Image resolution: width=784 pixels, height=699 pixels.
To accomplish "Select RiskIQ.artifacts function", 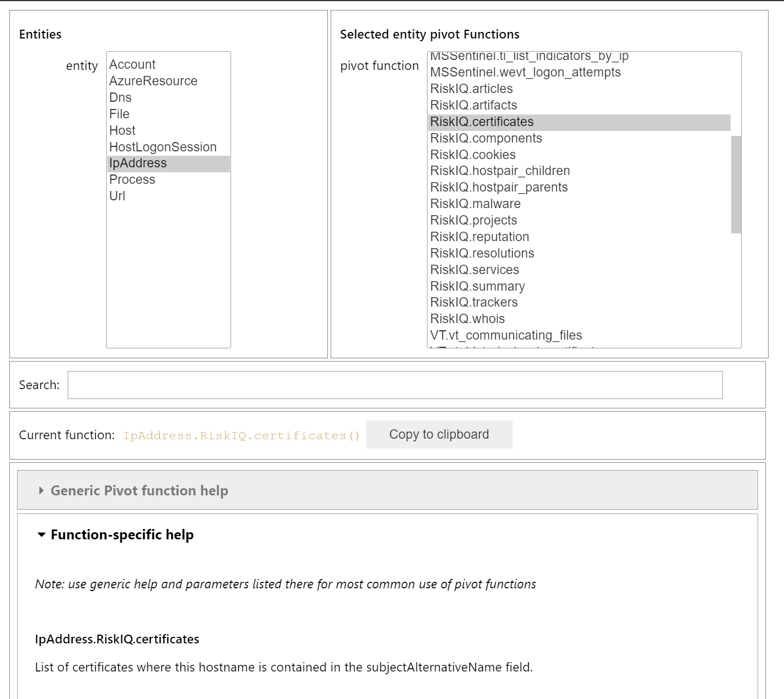I will [579, 106].
